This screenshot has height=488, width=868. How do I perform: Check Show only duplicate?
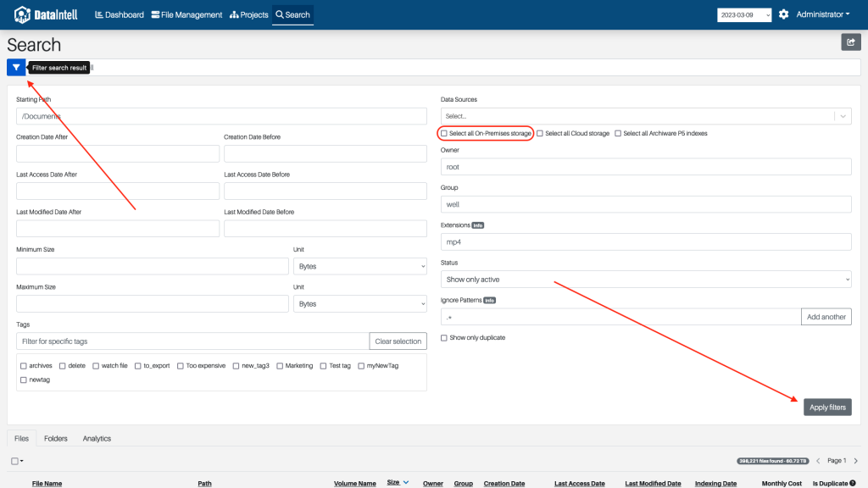click(444, 337)
